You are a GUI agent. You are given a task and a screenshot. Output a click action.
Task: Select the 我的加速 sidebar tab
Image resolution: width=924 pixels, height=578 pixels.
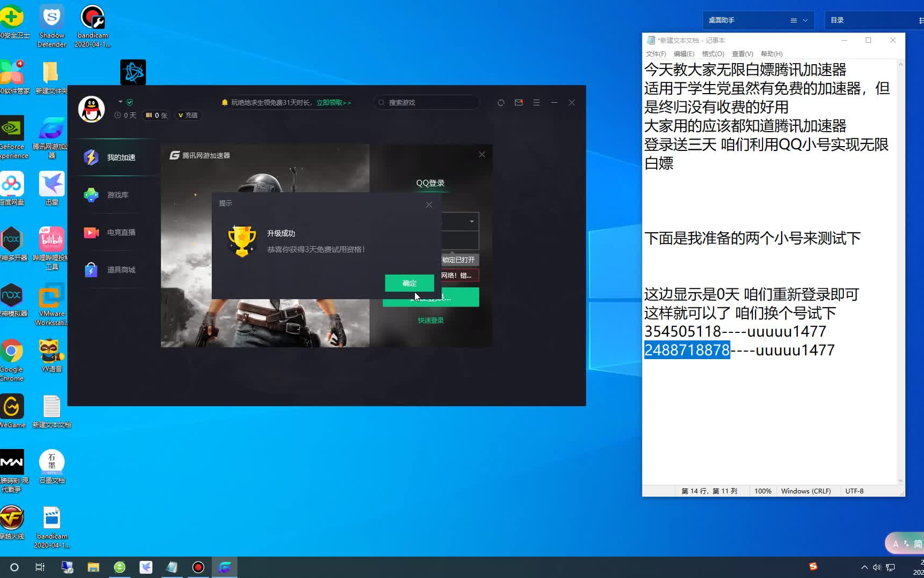tap(113, 157)
